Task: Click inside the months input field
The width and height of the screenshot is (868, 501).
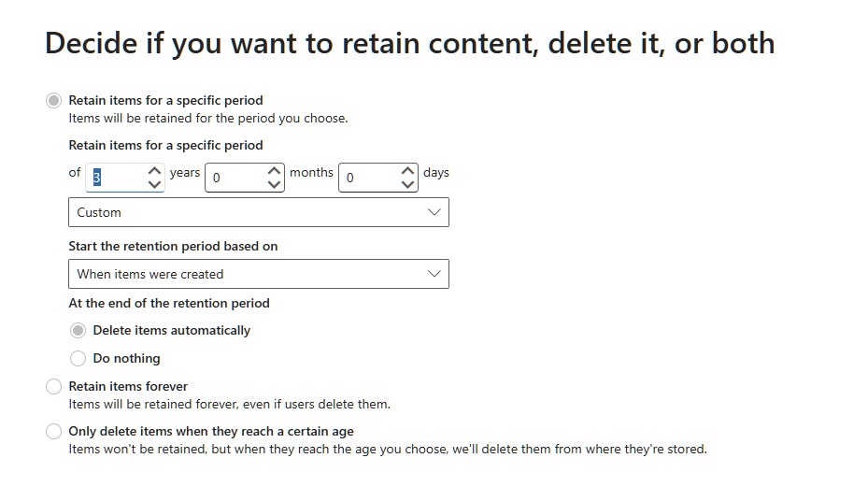Action: click(x=234, y=178)
